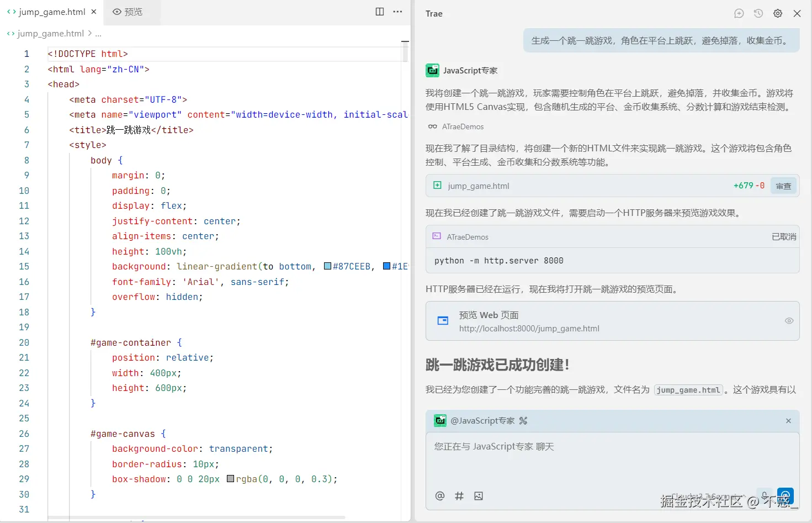Click the horizontal editor scrollbar
This screenshot has height=523, width=812.
click(x=197, y=517)
